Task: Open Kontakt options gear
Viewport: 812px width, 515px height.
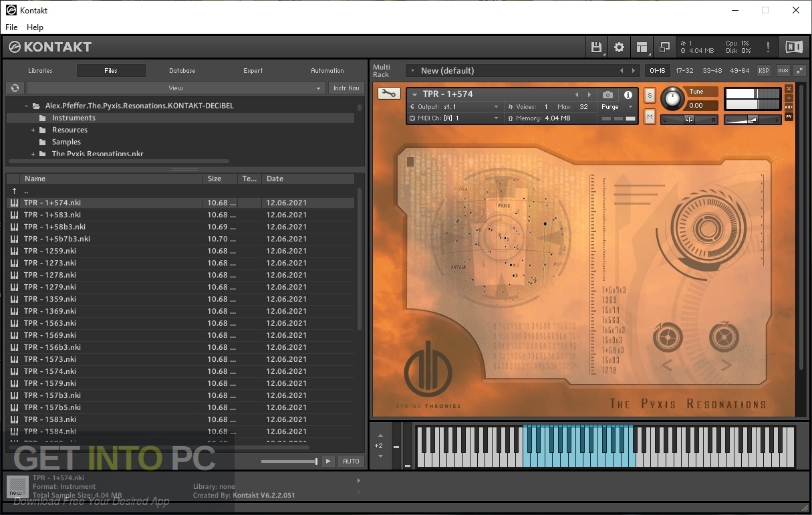Action: coord(619,47)
